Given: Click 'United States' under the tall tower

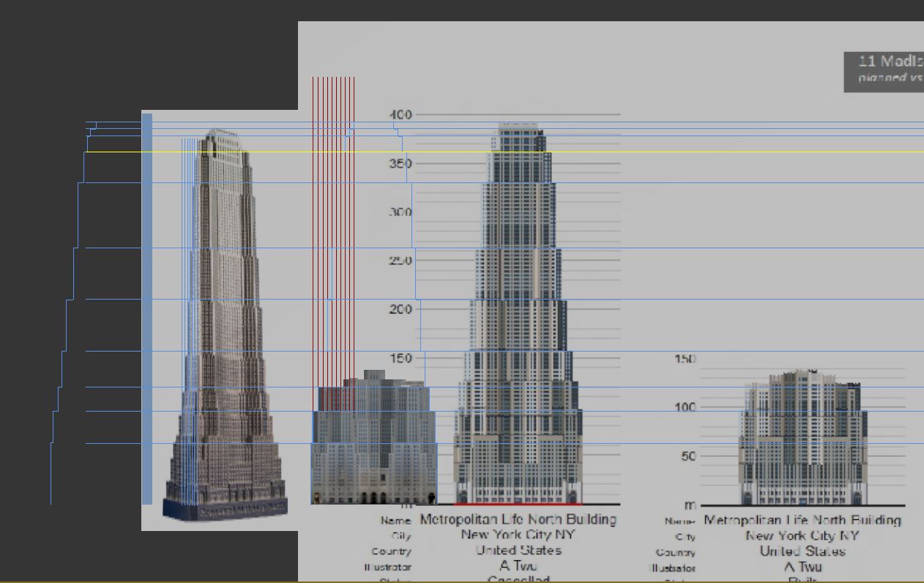Looking at the screenshot, I should [518, 550].
